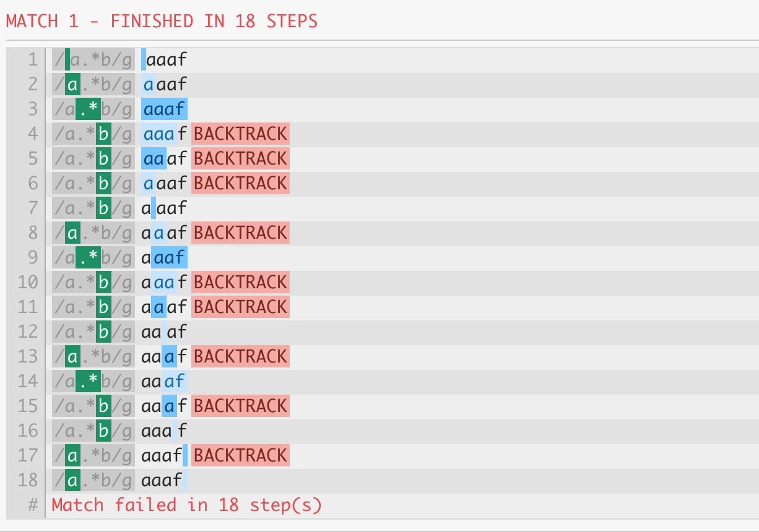Click the BACKTRACK label on step 4
This screenshot has width=759, height=532.
click(x=240, y=134)
